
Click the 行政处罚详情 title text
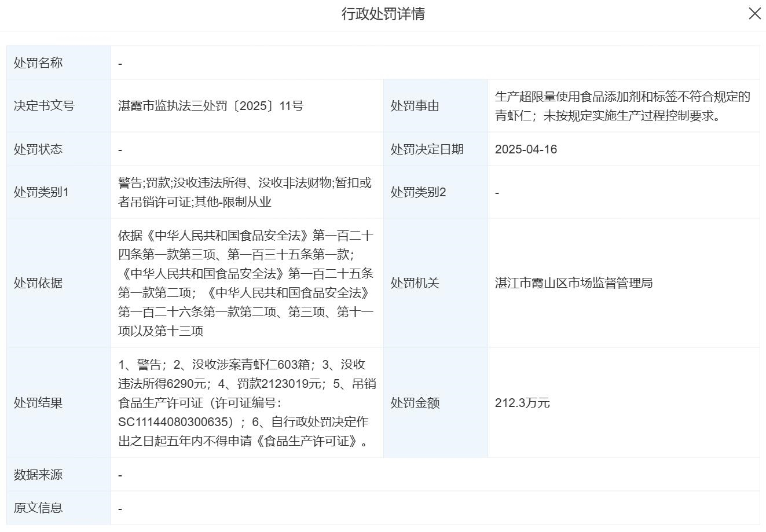click(383, 14)
